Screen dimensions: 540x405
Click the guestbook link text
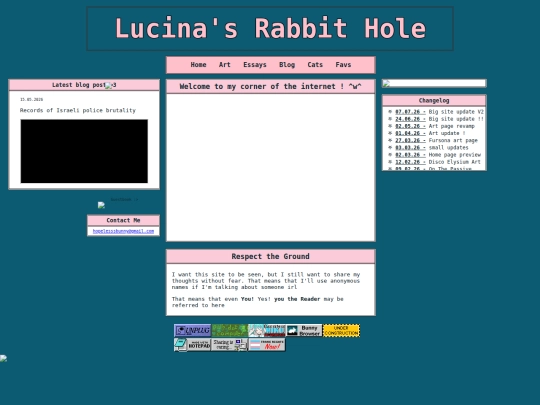coord(124,199)
